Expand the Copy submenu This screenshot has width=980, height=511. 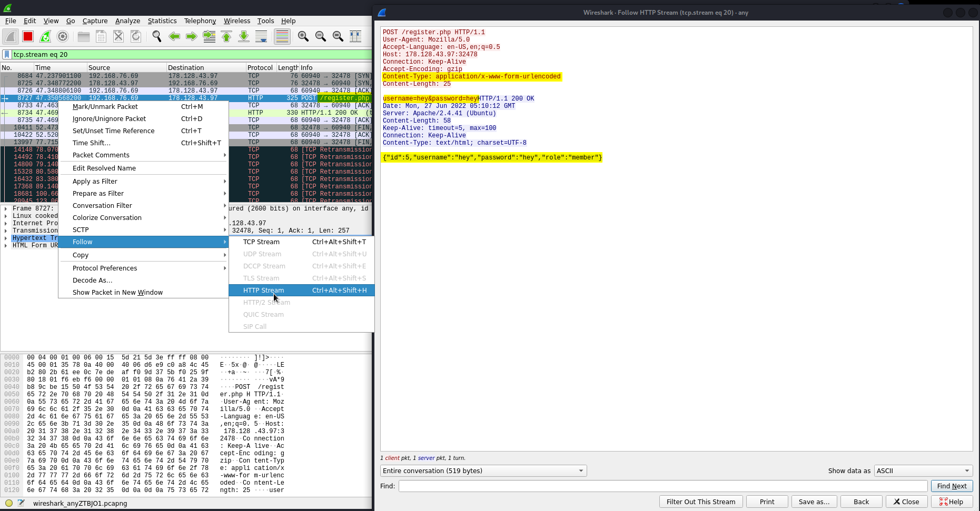[x=143, y=255]
